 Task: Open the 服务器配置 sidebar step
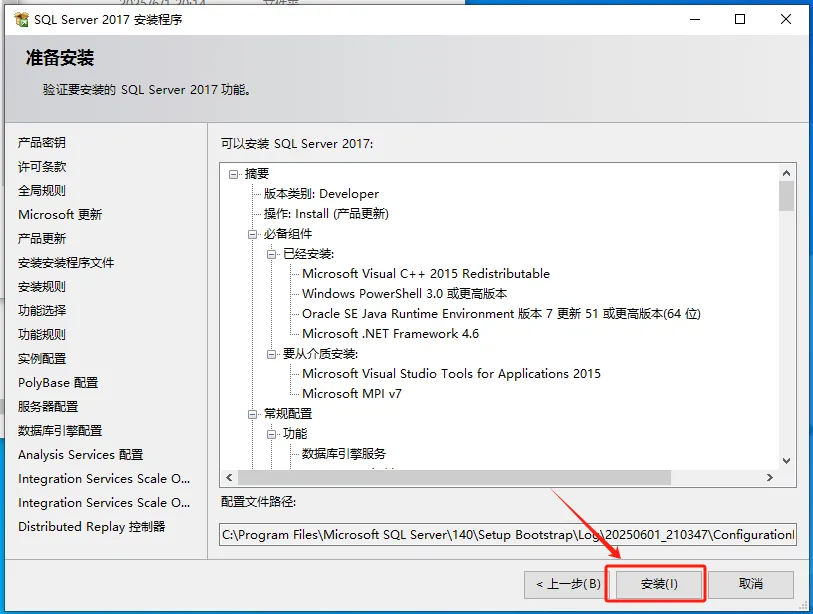[48, 406]
